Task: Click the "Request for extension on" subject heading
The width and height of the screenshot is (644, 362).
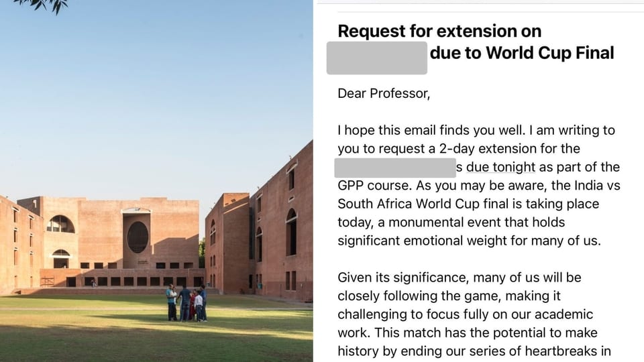Action: point(439,32)
